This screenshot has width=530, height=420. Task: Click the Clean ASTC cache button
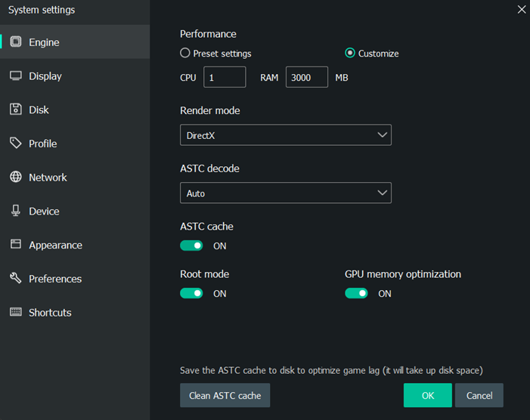click(x=225, y=395)
